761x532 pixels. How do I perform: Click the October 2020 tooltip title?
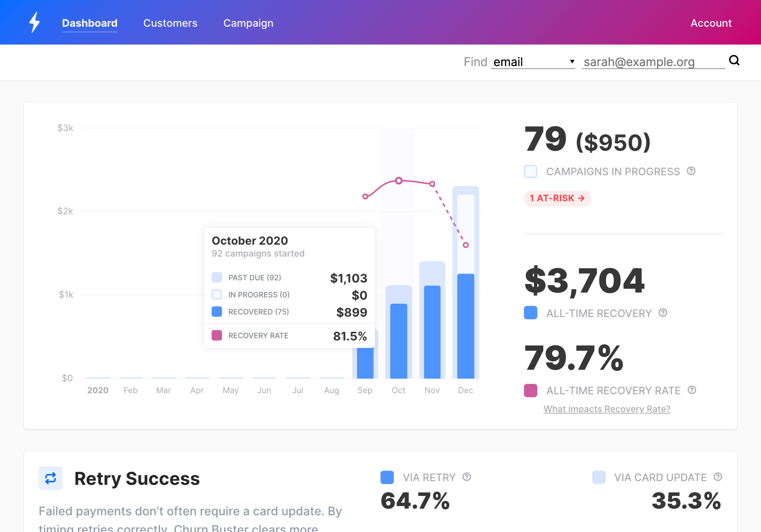click(x=250, y=241)
